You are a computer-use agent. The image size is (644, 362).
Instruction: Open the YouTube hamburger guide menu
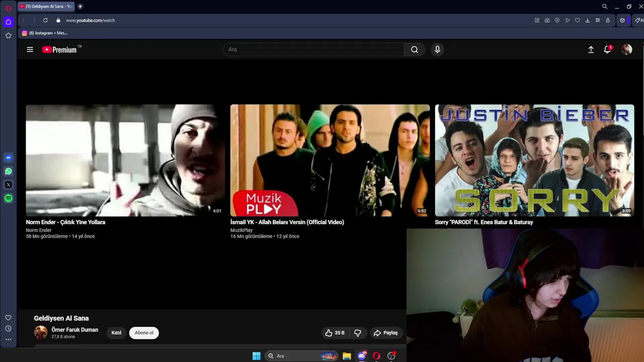[x=30, y=49]
